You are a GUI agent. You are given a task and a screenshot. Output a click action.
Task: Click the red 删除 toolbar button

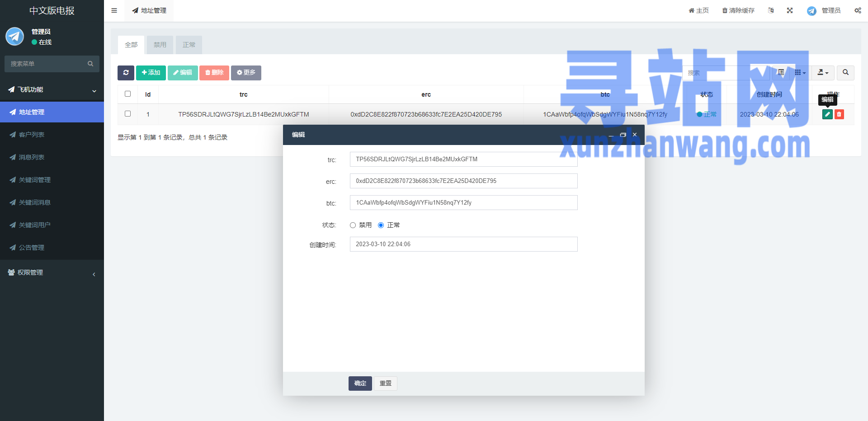214,73
